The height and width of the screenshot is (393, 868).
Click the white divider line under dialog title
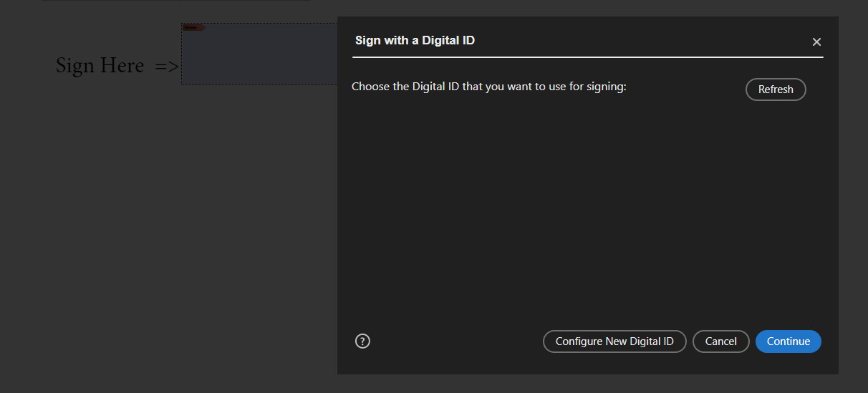pos(587,57)
